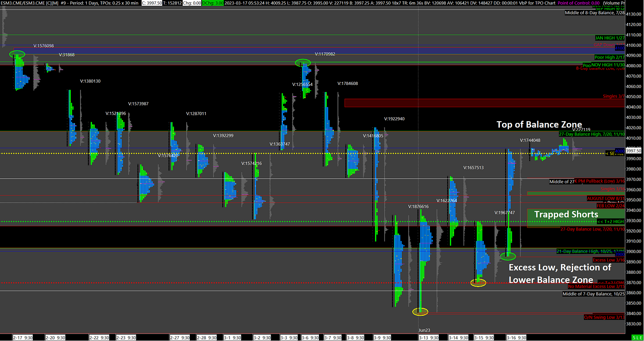
Task: Click volume label V:1967747
Action: [x=505, y=213]
